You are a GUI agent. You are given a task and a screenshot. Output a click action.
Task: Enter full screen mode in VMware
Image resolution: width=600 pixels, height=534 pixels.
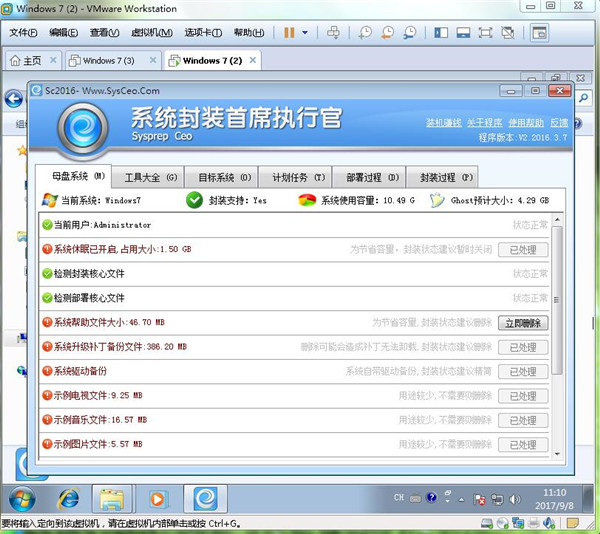(x=485, y=33)
